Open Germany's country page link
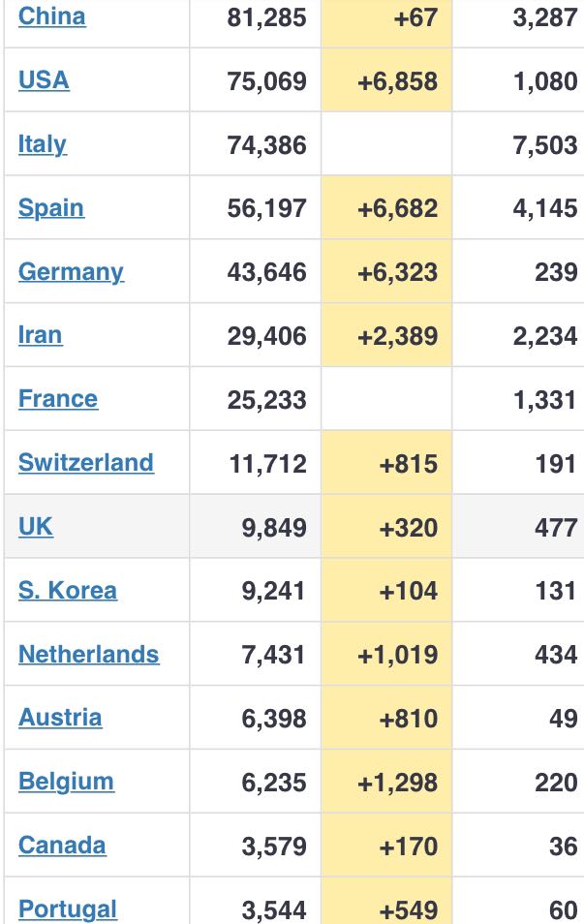This screenshot has height=924, width=584. 71,272
